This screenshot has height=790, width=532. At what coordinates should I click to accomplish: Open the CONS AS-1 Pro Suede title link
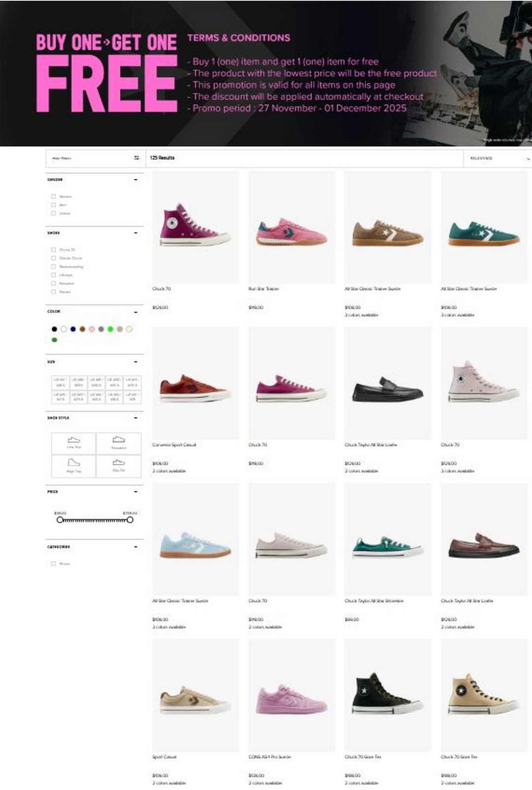coord(269,756)
